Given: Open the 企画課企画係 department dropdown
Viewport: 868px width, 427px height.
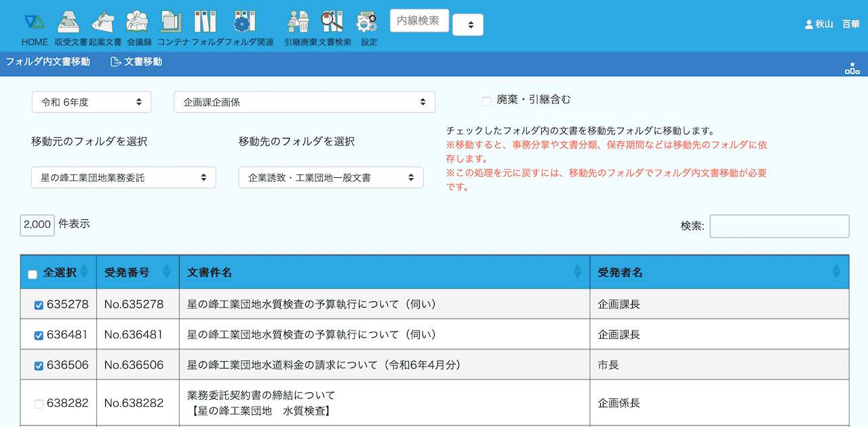Looking at the screenshot, I should (x=304, y=102).
